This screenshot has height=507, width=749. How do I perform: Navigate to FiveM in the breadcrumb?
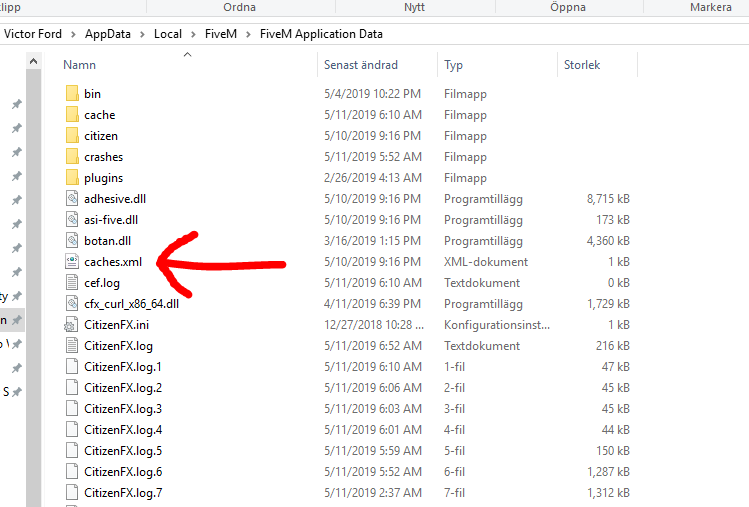click(x=221, y=34)
